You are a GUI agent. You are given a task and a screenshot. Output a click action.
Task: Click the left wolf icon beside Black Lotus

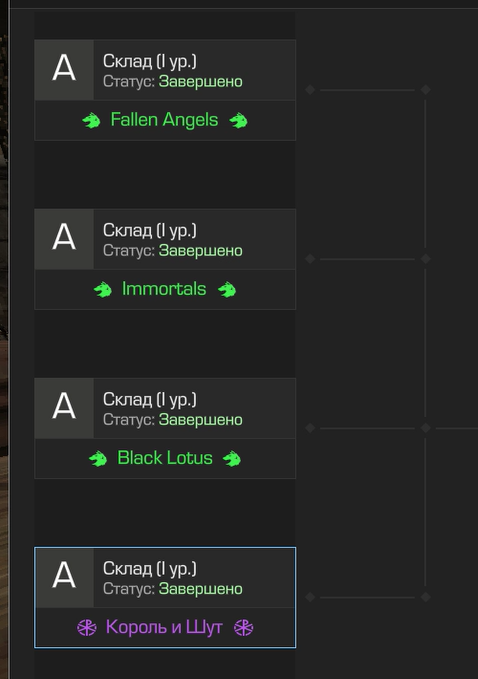click(x=98, y=459)
